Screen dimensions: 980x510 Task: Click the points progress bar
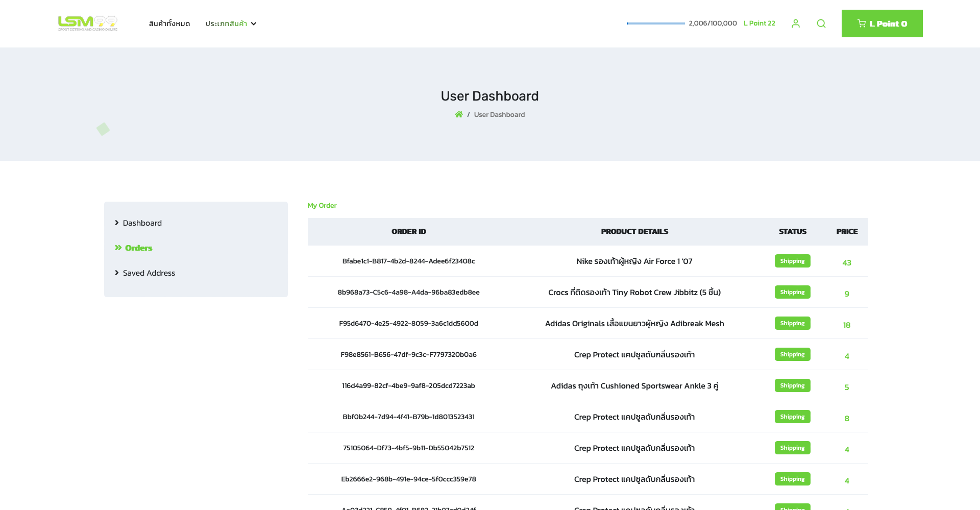(x=655, y=23)
